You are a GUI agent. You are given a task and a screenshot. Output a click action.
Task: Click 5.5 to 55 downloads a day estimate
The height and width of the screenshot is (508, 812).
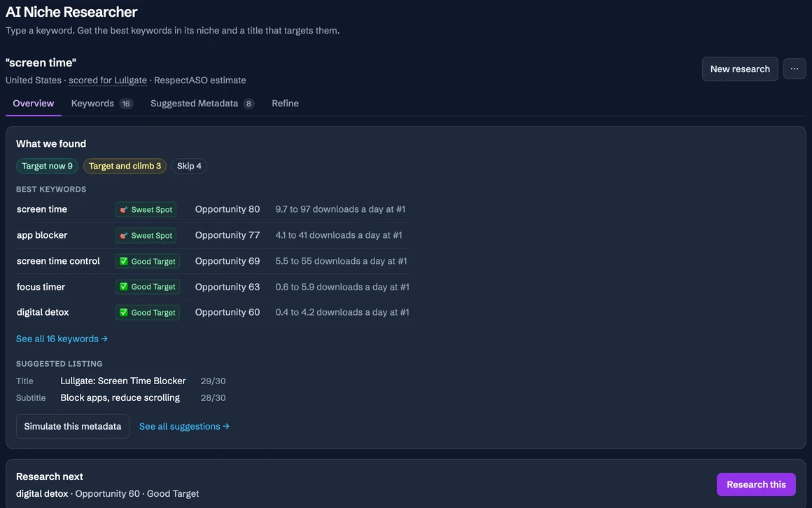click(342, 261)
